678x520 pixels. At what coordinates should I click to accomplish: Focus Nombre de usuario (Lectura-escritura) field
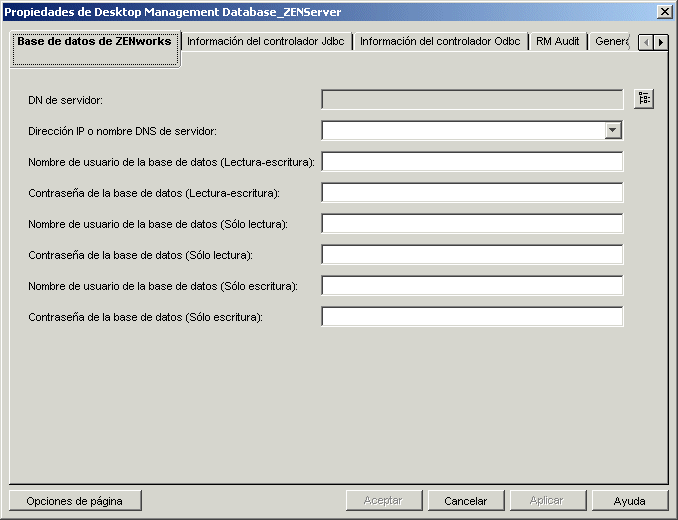coord(472,162)
